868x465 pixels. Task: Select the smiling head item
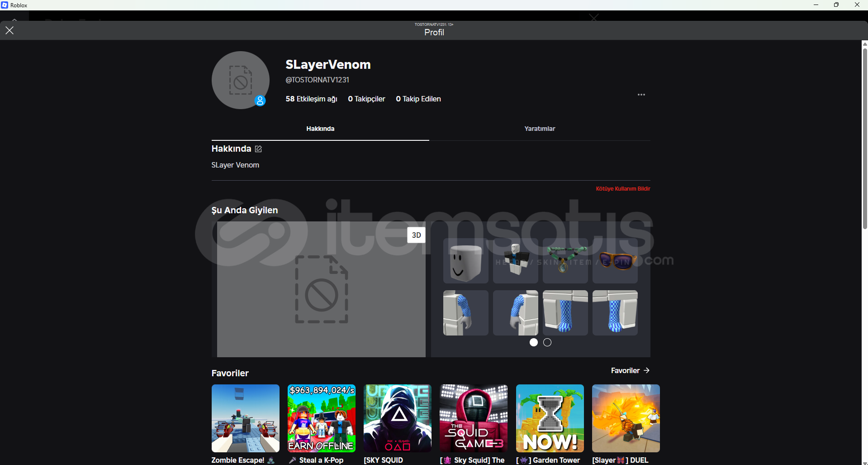point(465,261)
